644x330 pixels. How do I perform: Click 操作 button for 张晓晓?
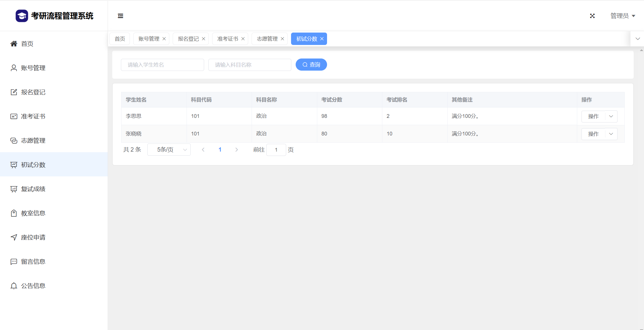pyautogui.click(x=593, y=134)
